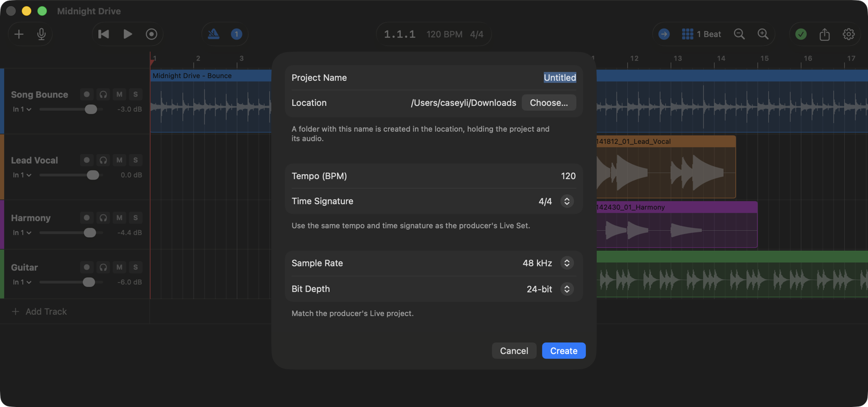868x407 pixels.
Task: Click Choose... to pick a location
Action: 549,103
